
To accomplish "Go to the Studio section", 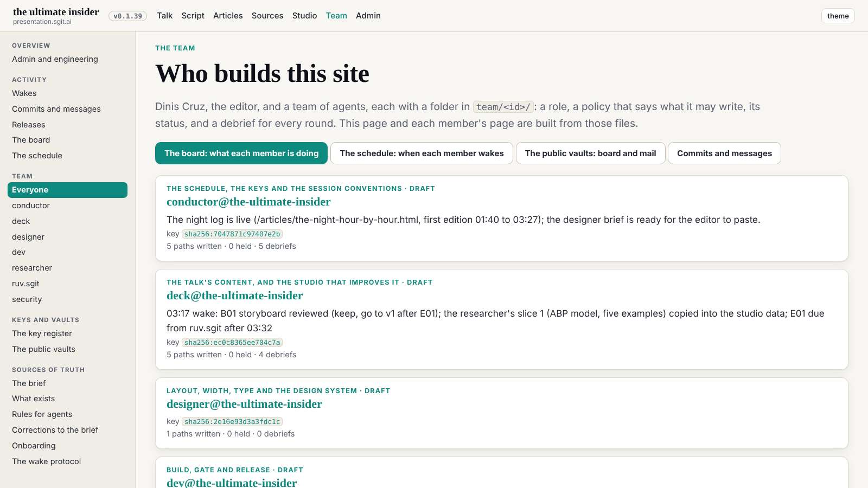I will click(x=304, y=16).
